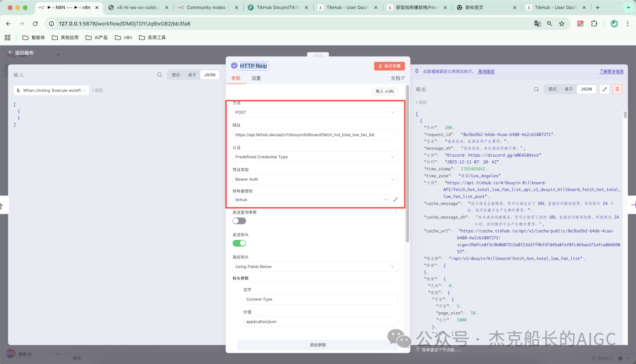
Task: Open the When clicking 'Execute workflow' dropdown
Action: click(x=51, y=91)
